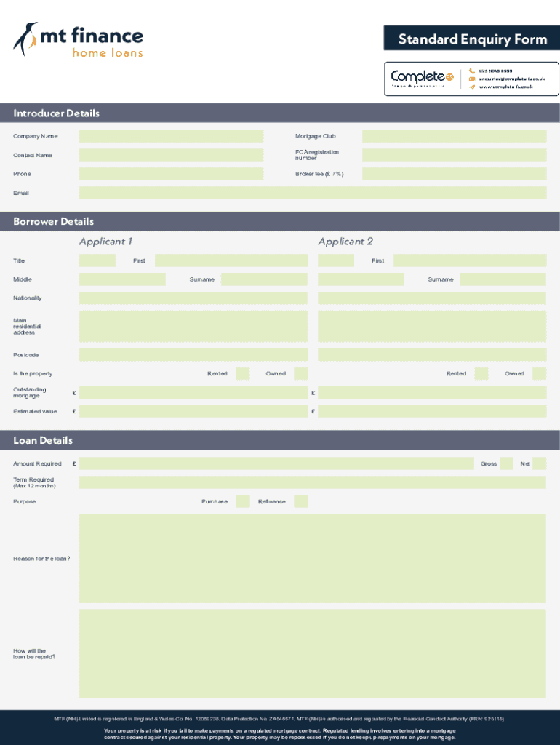Click the orange phone icon
560x745 pixels.
pos(471,71)
